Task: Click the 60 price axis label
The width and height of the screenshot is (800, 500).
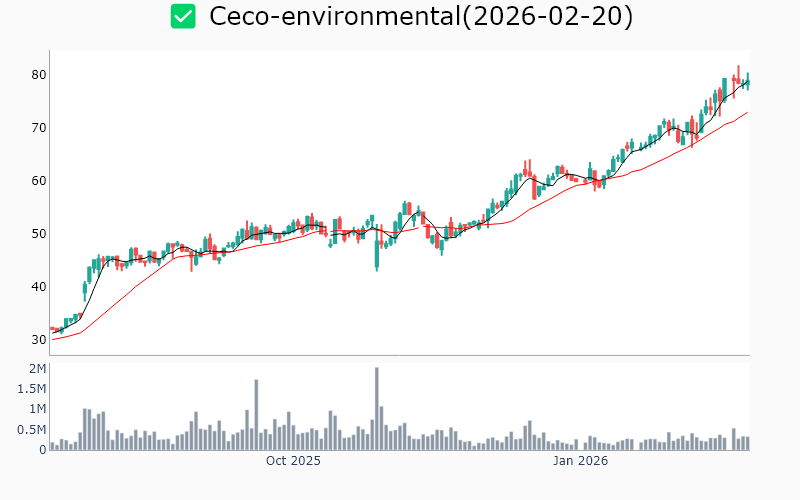Action: coord(39,181)
